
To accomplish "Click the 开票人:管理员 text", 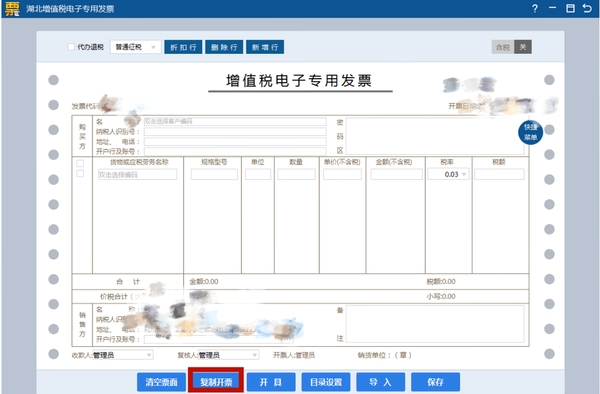I will (x=294, y=355).
